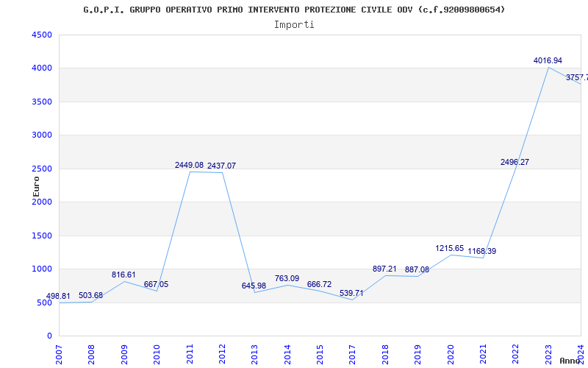Select data label 1215.65

(x=450, y=248)
